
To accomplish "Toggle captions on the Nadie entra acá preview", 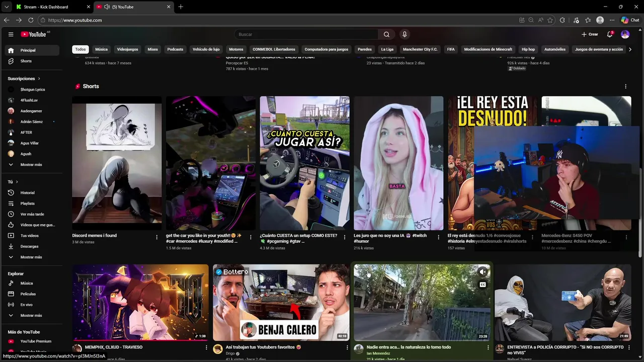I will (x=482, y=285).
